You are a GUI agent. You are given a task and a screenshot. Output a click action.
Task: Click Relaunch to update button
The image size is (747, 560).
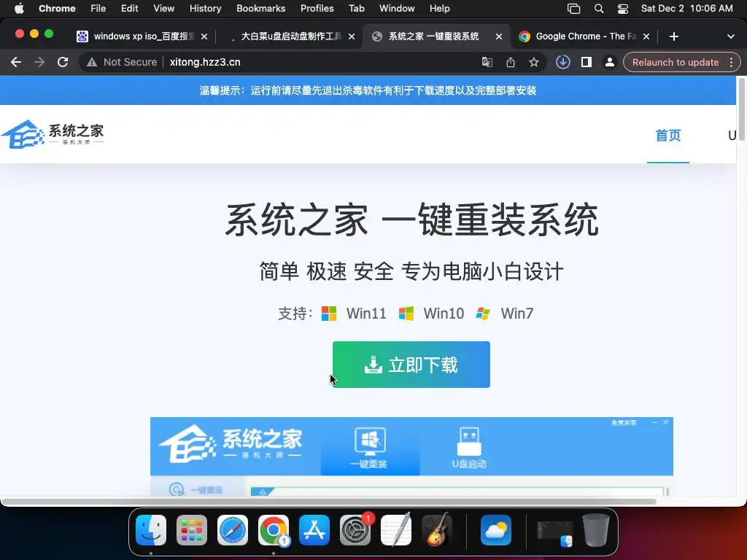(675, 63)
